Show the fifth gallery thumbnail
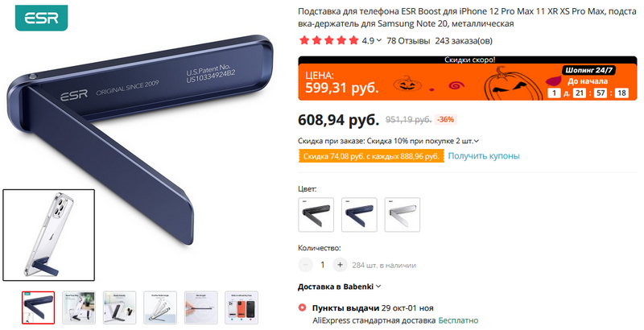Screen dimensions: 644x330 click(x=200, y=307)
